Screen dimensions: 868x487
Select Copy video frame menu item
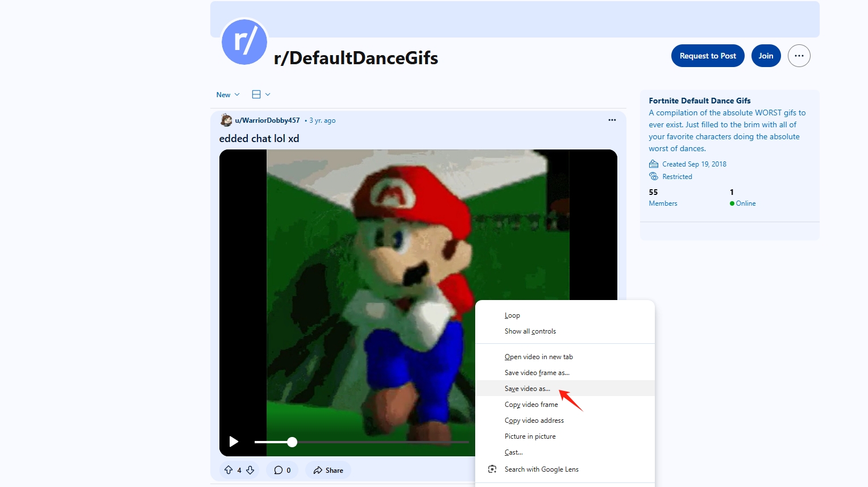point(565,405)
